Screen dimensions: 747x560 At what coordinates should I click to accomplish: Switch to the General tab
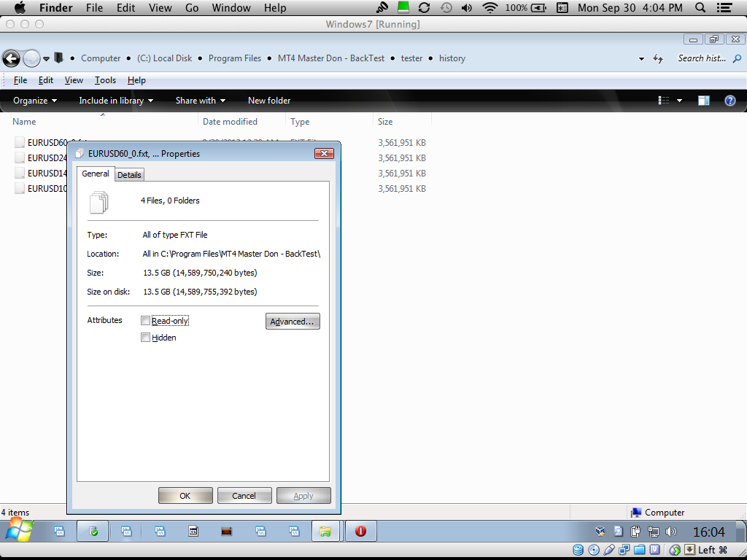click(x=96, y=174)
